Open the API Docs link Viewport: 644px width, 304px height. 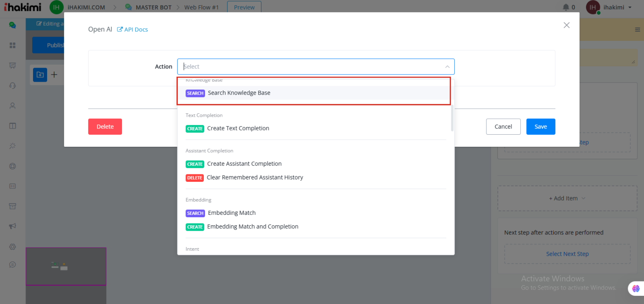133,30
